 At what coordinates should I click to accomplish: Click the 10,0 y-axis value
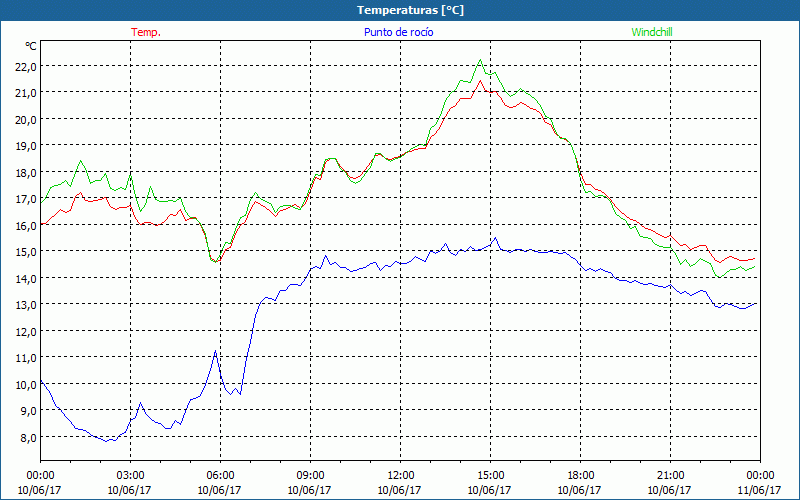[26, 384]
